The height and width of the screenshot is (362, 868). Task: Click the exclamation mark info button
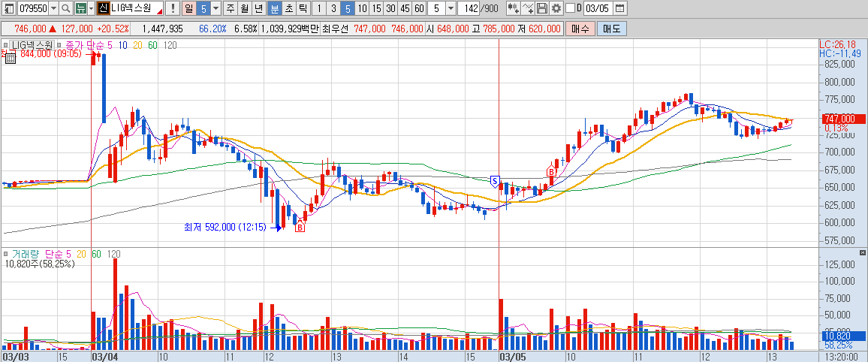point(173,8)
